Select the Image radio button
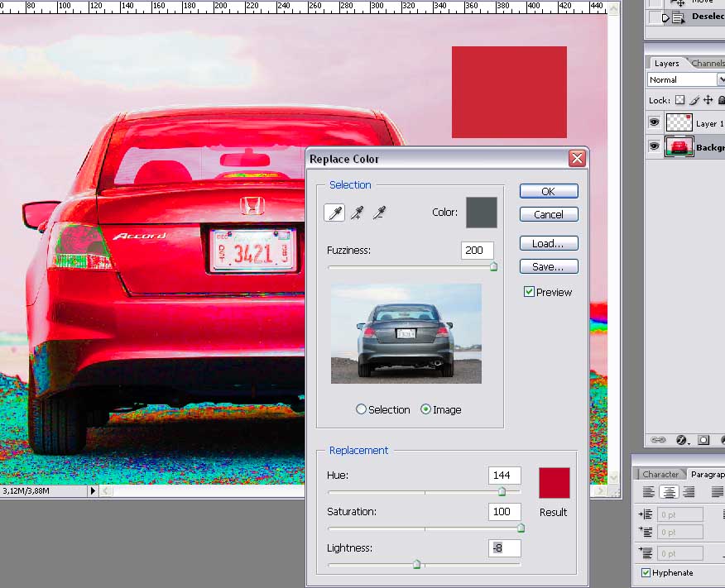Viewport: 725px width, 588px height. click(x=425, y=409)
